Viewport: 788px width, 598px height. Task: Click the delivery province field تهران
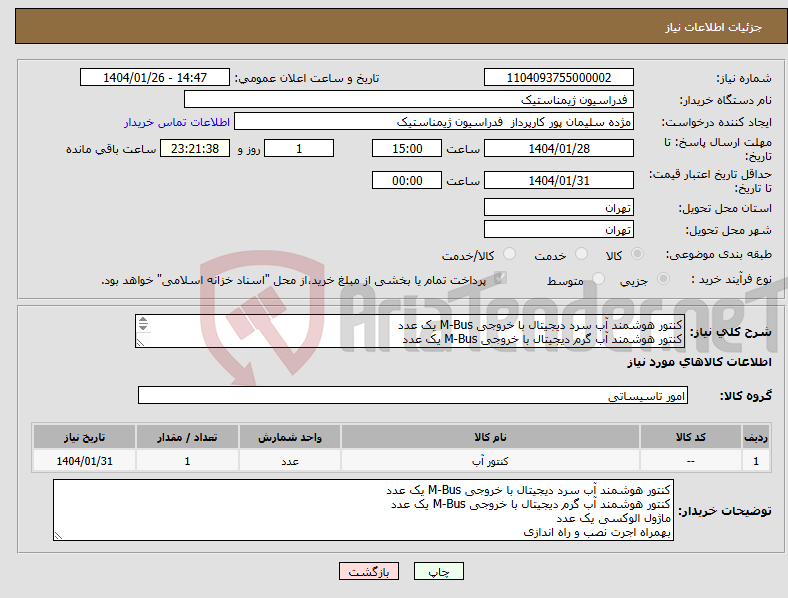coord(558,207)
